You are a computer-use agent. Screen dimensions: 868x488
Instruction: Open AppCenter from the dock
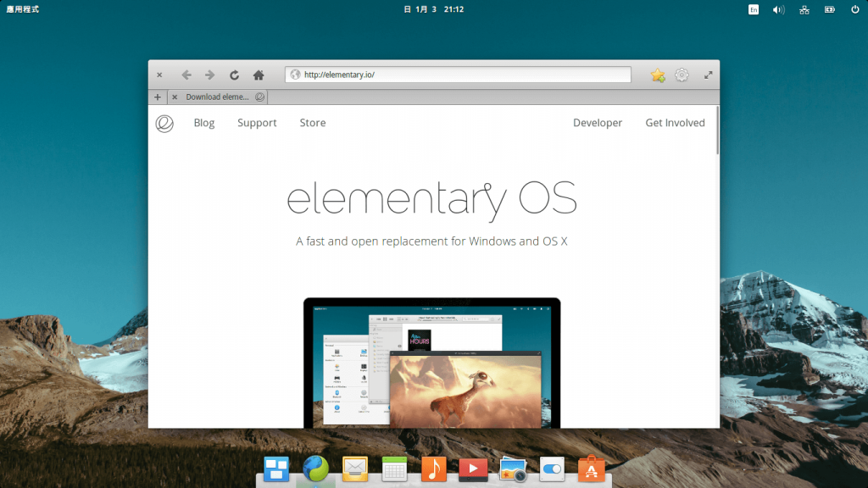pos(591,469)
